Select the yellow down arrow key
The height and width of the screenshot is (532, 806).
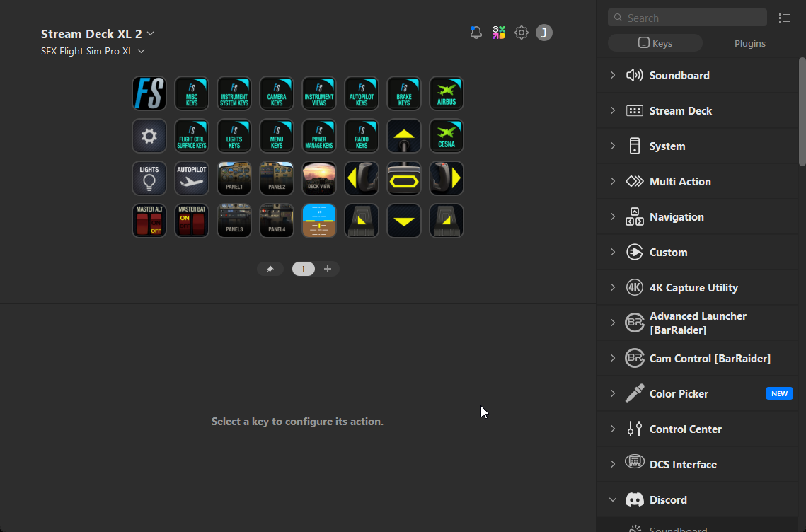(404, 221)
